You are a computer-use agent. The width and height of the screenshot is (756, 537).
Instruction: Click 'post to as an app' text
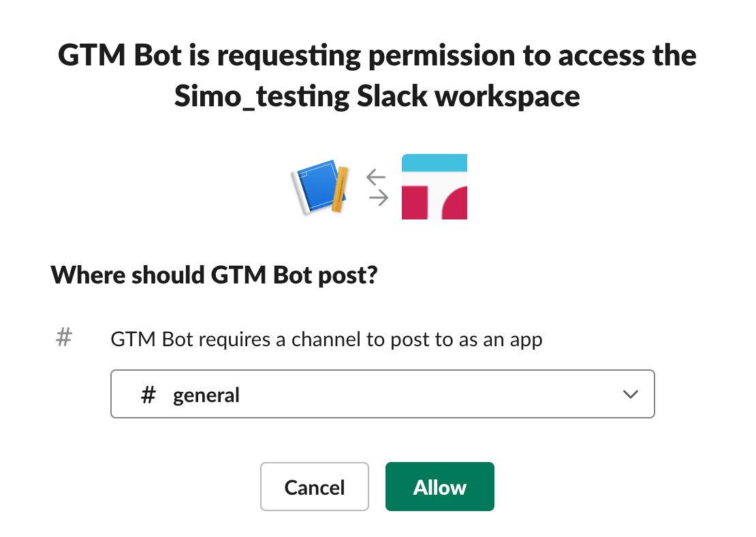click(x=467, y=339)
